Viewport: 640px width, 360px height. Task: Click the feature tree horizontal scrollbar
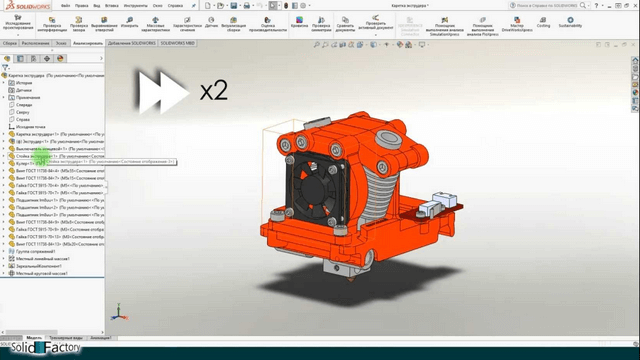point(31,332)
